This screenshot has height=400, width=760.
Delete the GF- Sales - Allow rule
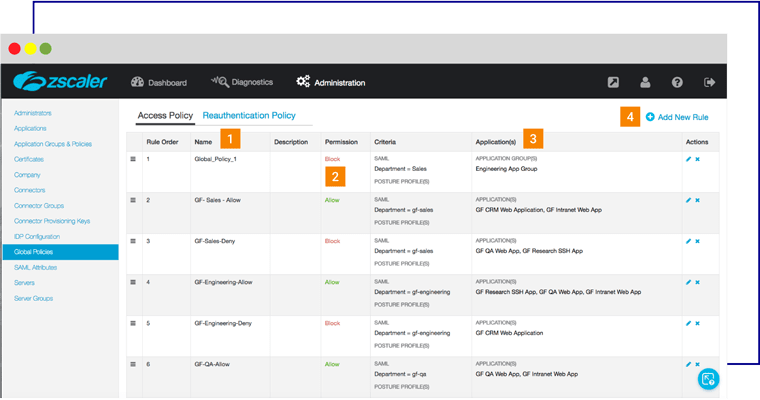[697, 200]
